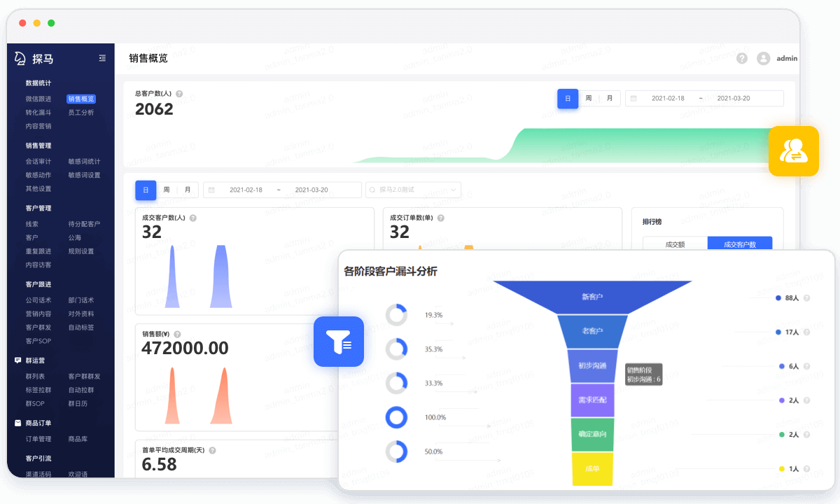
Task: Open 客户SOP in the sidebar
Action: coord(38,341)
